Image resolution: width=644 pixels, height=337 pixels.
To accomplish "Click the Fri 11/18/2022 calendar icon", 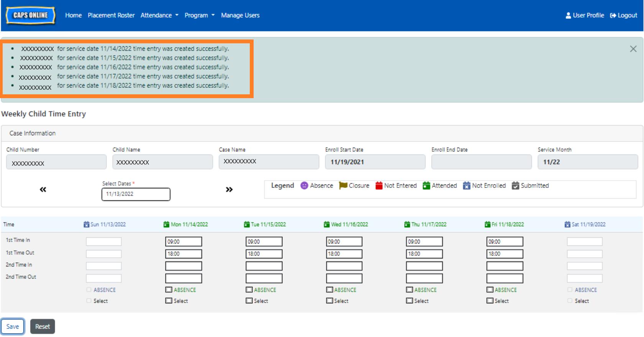I will 487,224.
